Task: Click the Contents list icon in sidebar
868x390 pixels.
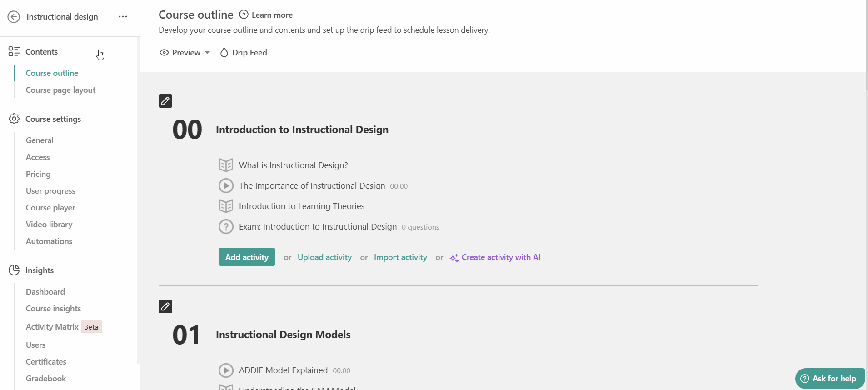Action: coord(14,51)
